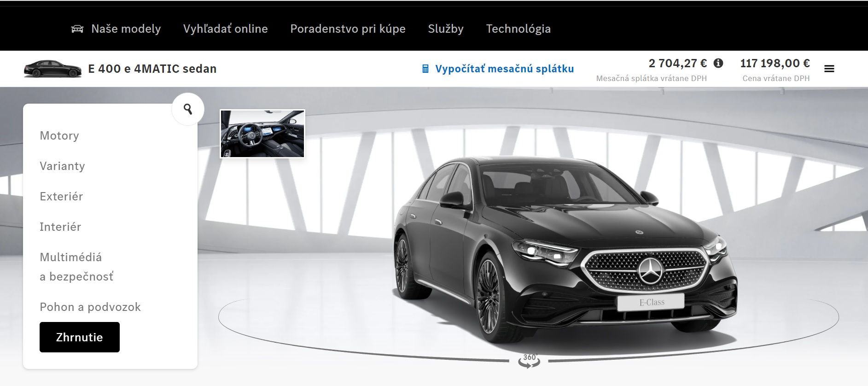Screen dimensions: 868x386
Task: Open the Služby menu
Action: [446, 29]
